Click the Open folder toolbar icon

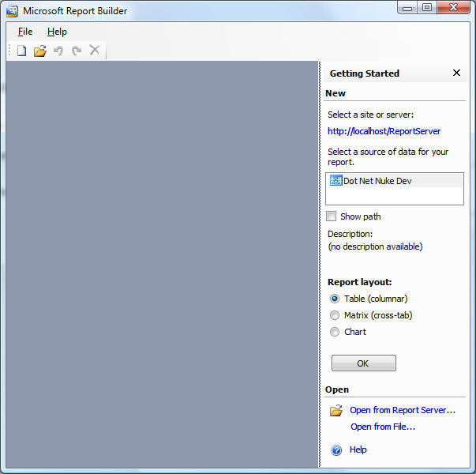tap(40, 51)
